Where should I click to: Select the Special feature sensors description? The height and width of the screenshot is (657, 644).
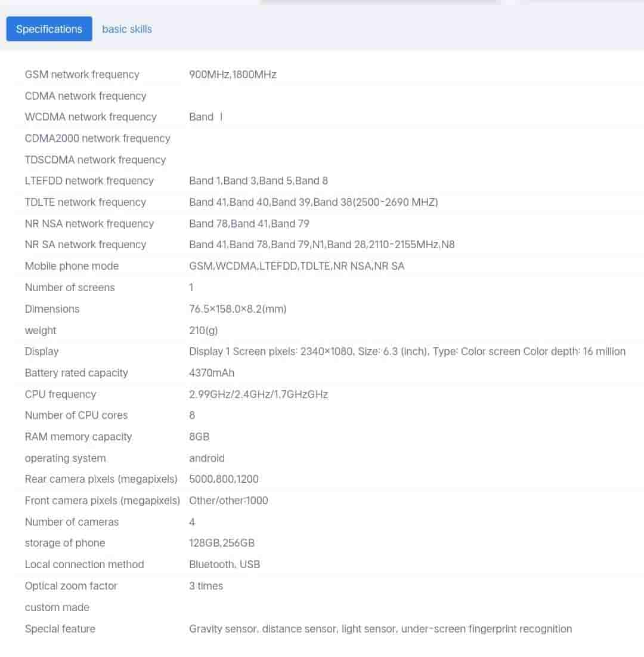point(380,629)
